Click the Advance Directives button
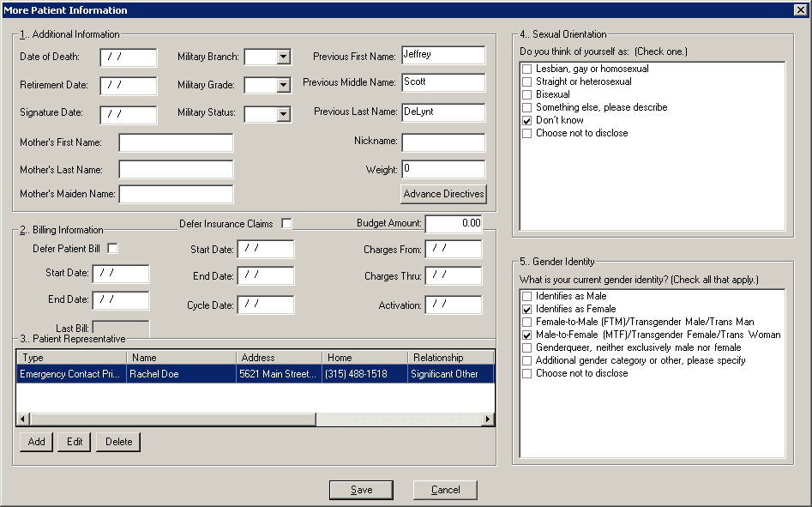The width and height of the screenshot is (812, 507). point(443,194)
